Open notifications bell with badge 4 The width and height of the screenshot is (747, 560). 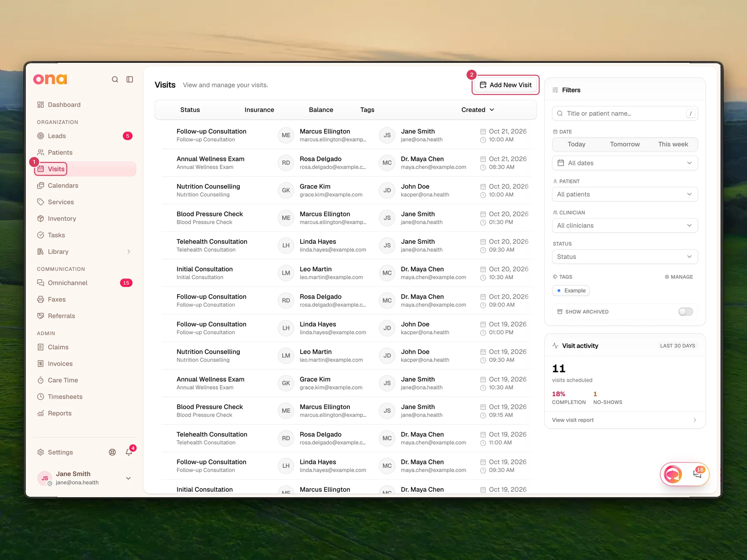click(129, 452)
